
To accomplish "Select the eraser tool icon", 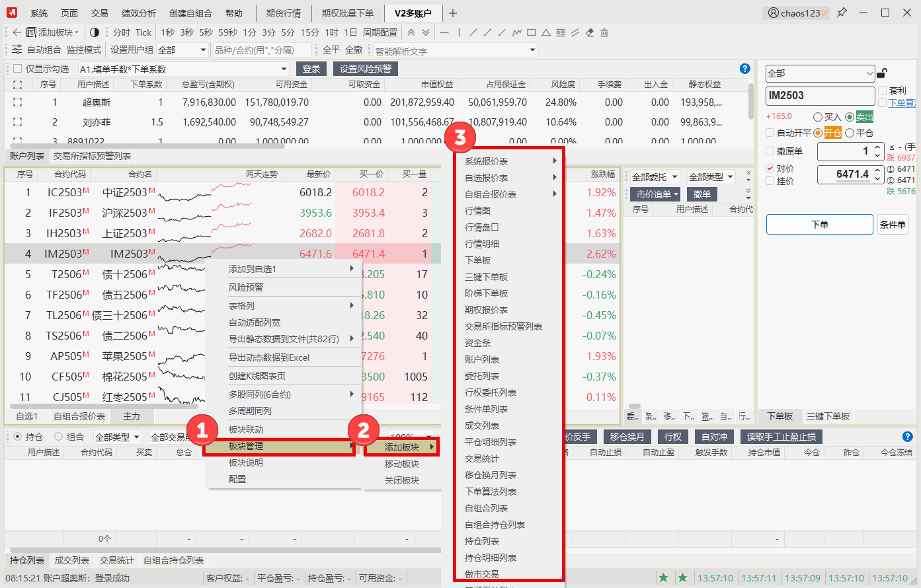I will [x=590, y=32].
